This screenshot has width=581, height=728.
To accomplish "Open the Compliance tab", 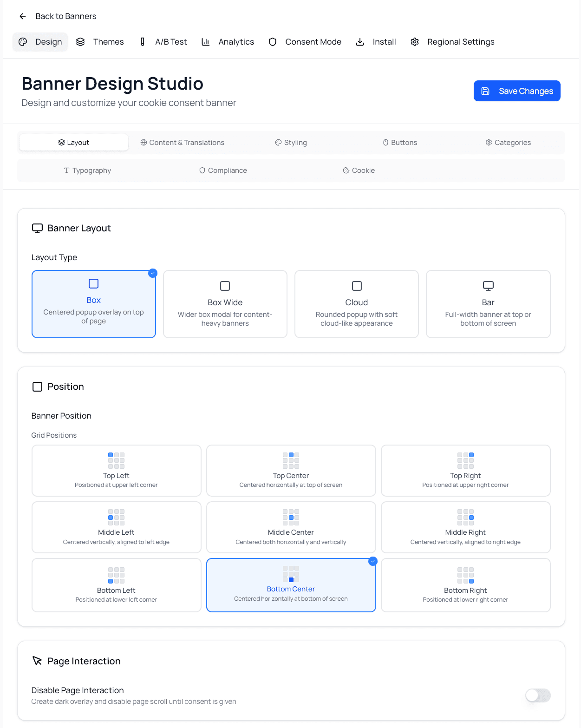I will coord(223,171).
